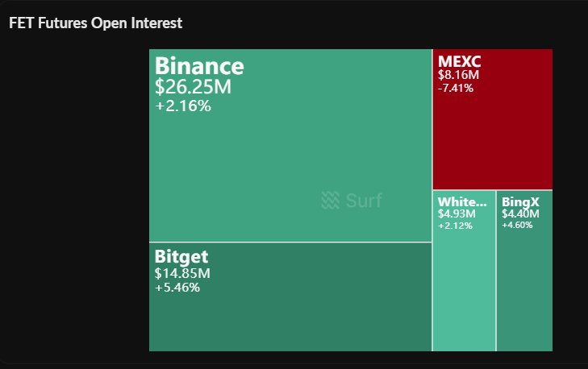Click the +5.46% change for Bitget
This screenshot has width=588, height=369.
(177, 288)
